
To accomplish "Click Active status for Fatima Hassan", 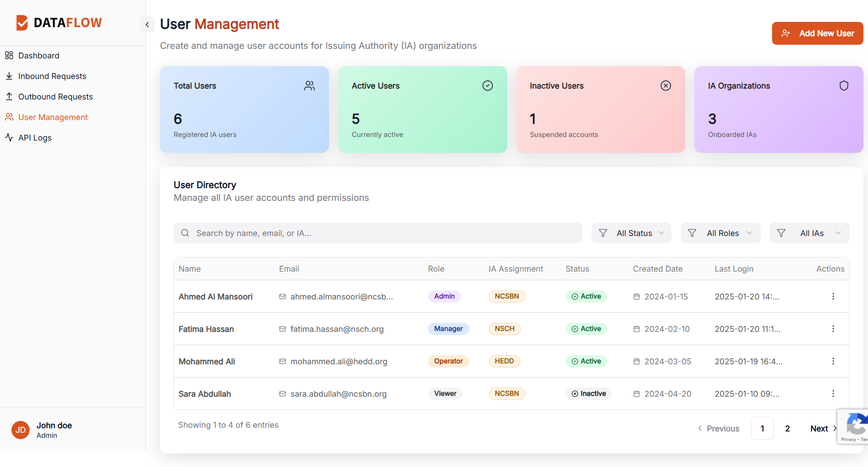I will 586,329.
